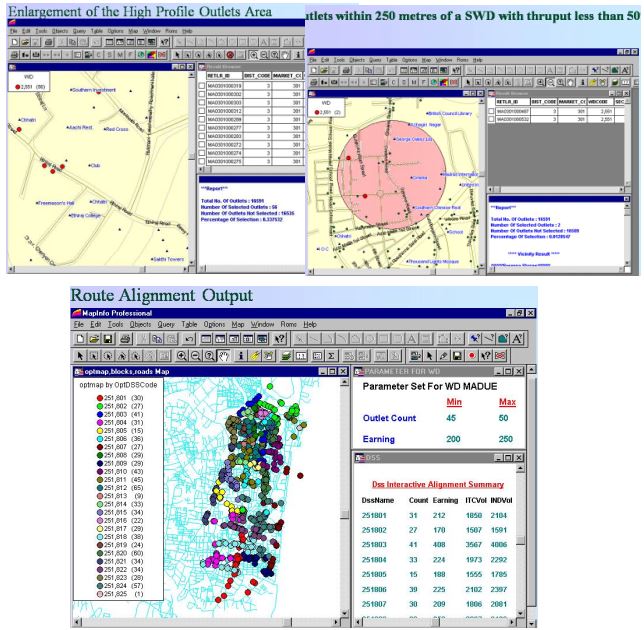Click Grabber hand in SWD 250 metres window
Image resolution: width=644 pixels, height=630 pixels.
571,82
